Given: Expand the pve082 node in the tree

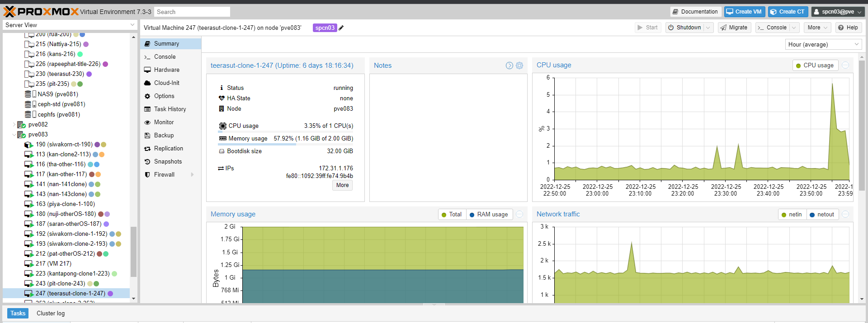Looking at the screenshot, I should click(x=14, y=125).
